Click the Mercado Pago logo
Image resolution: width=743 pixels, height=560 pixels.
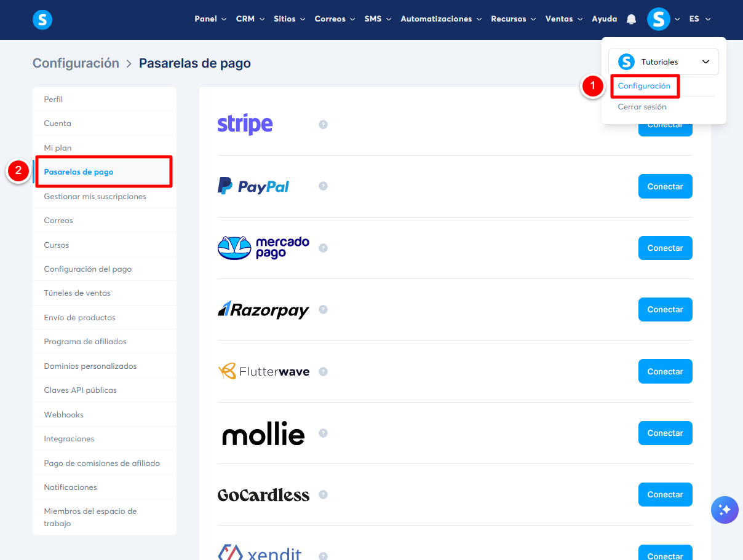tap(263, 248)
